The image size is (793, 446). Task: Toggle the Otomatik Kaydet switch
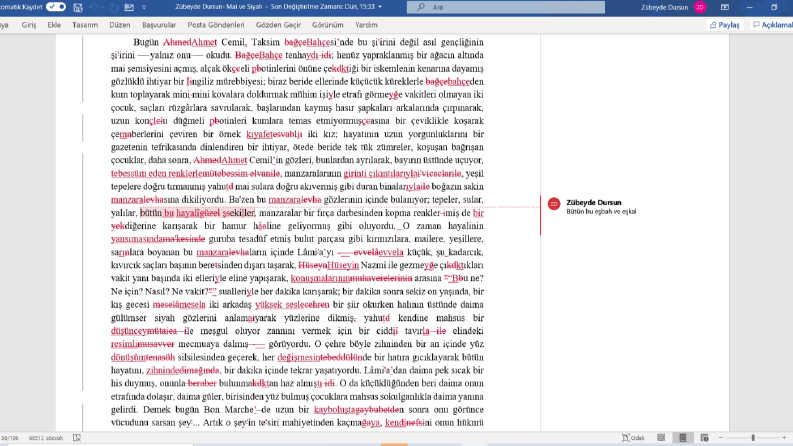pos(56,7)
